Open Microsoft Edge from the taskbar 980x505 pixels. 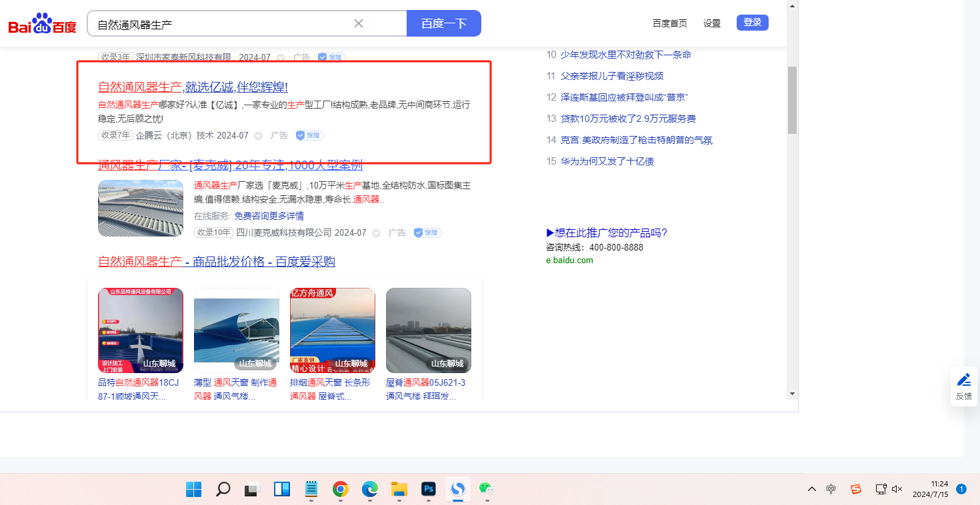pyautogui.click(x=370, y=490)
